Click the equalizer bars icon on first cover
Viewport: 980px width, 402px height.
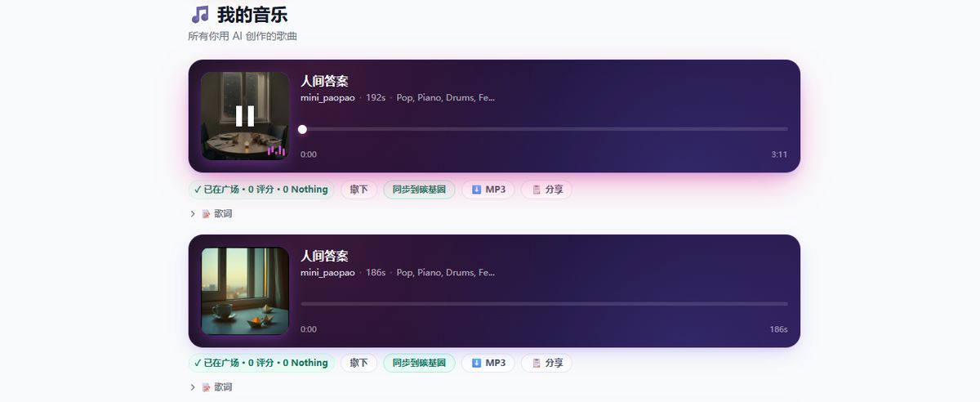[x=276, y=150]
